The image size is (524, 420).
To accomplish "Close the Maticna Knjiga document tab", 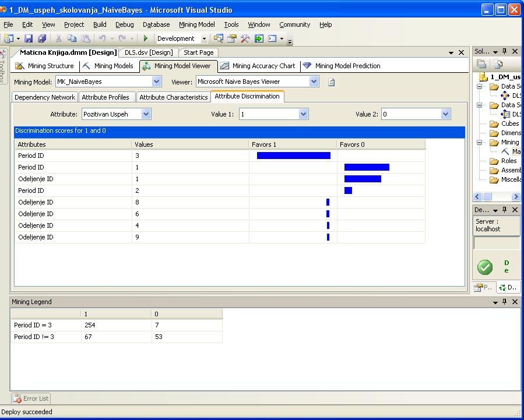I will pos(462,52).
